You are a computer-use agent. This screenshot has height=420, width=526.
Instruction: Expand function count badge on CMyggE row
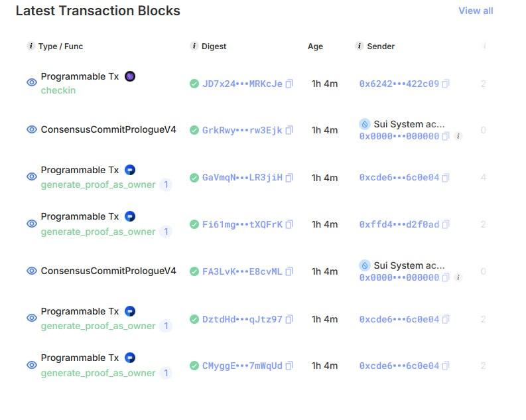[x=166, y=373]
